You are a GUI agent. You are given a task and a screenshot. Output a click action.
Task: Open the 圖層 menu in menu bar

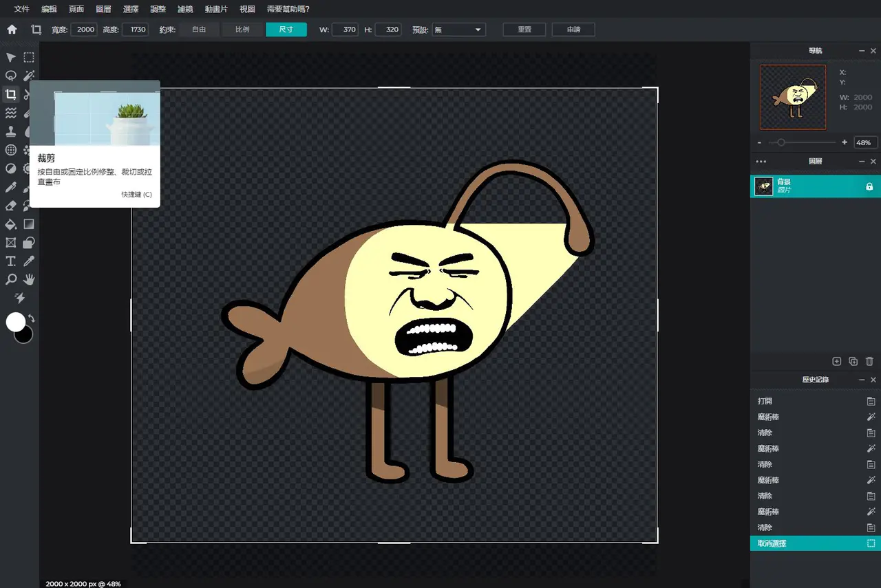(x=103, y=9)
